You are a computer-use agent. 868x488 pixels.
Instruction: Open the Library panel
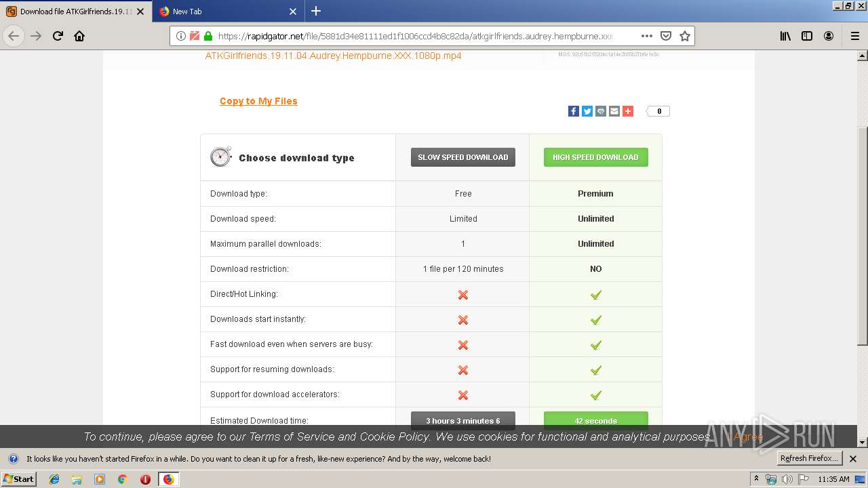(x=785, y=36)
